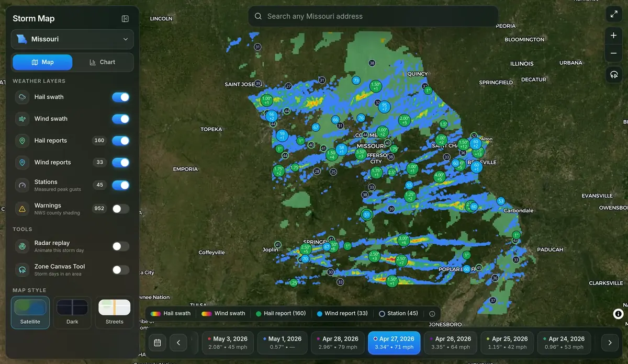The height and width of the screenshot is (364, 628).
Task: Collapse the Storm Map sidebar panel
Action: click(x=125, y=19)
